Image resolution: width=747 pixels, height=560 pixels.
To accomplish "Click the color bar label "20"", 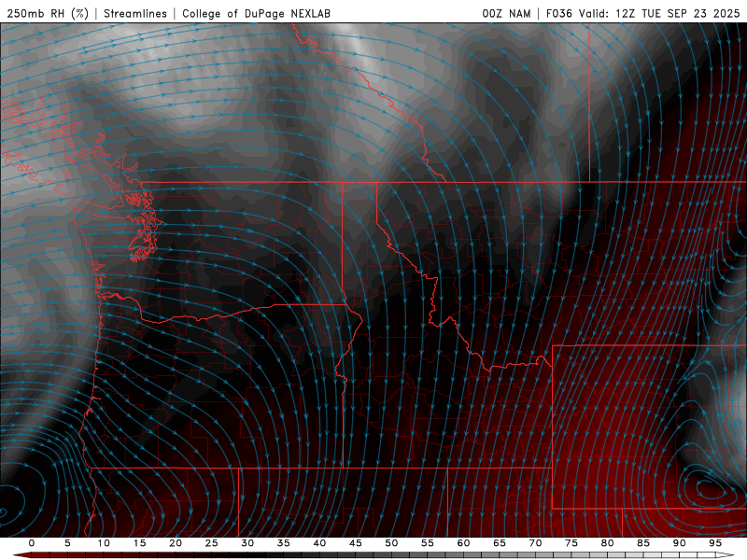I will coord(176,543).
